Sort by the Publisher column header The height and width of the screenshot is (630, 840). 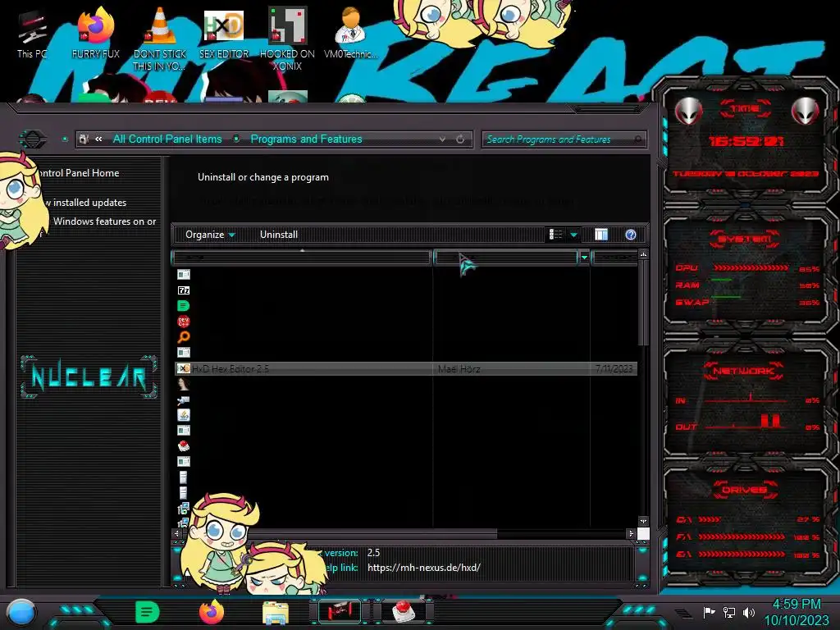[506, 258]
